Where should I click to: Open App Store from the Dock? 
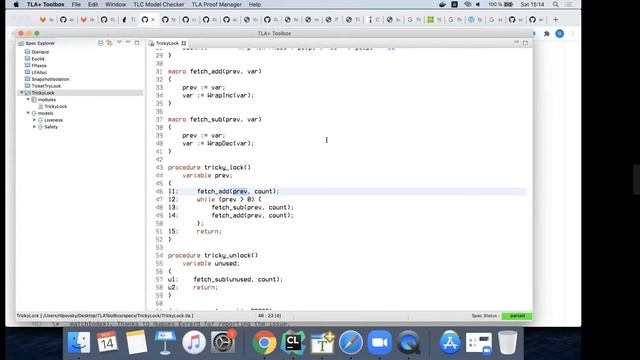coord(450,342)
